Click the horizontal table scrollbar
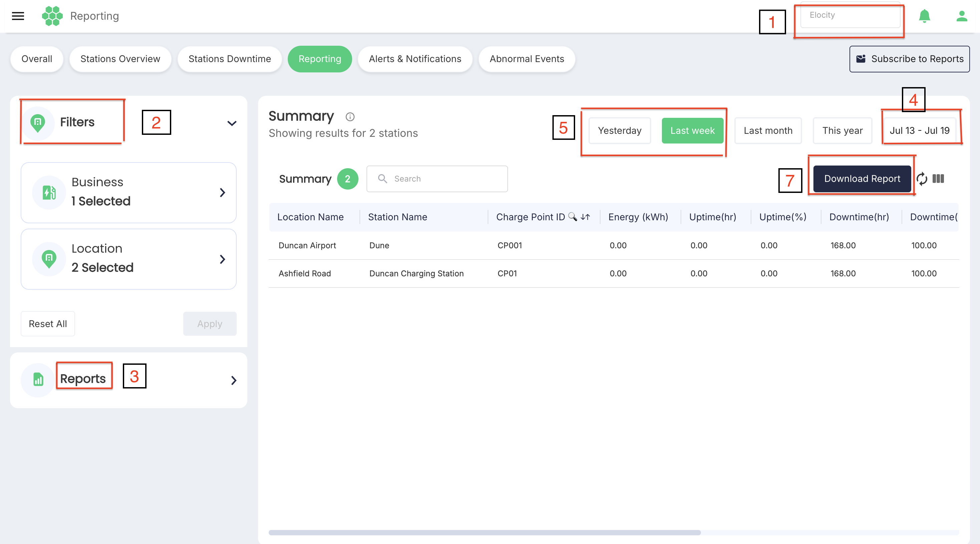 [x=484, y=533]
